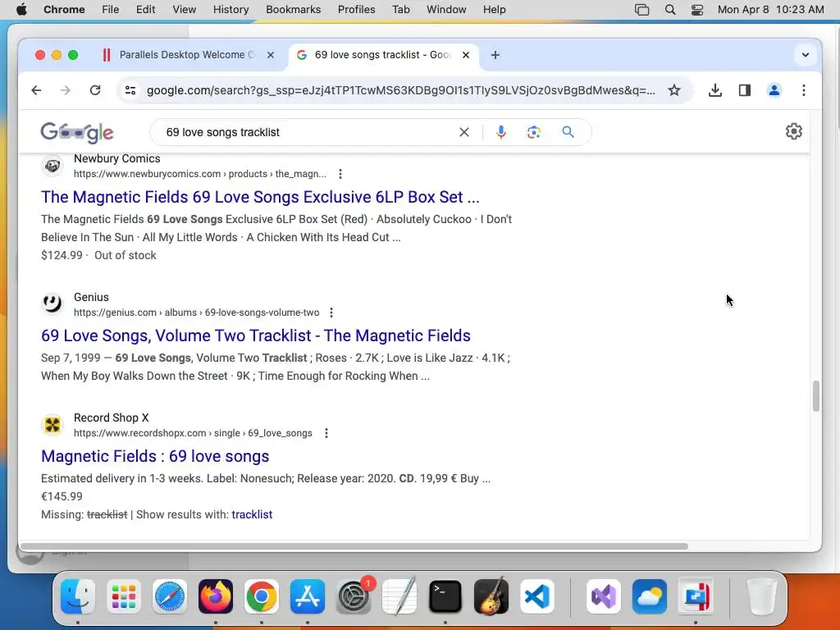Open Control Center in menu bar
Screen dimensions: 840x630
(697, 10)
